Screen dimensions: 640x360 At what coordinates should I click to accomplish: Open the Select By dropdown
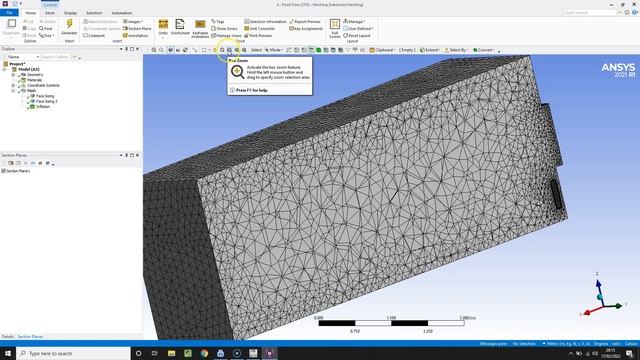(456, 50)
